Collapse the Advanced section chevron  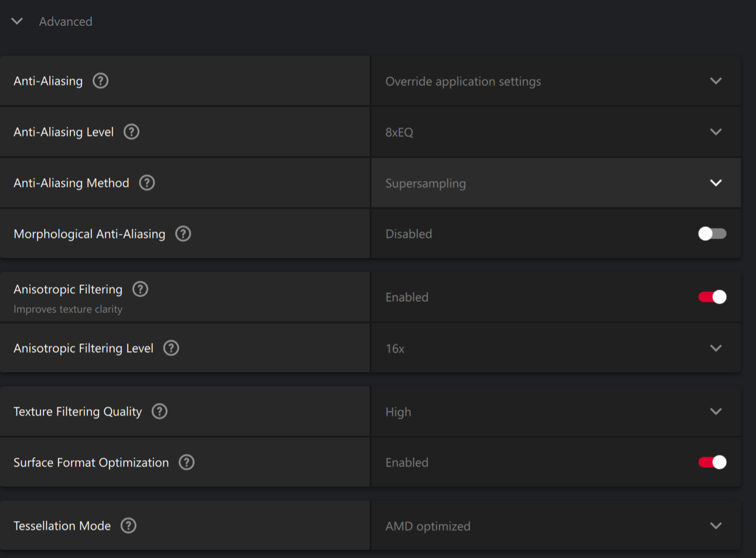tap(17, 22)
